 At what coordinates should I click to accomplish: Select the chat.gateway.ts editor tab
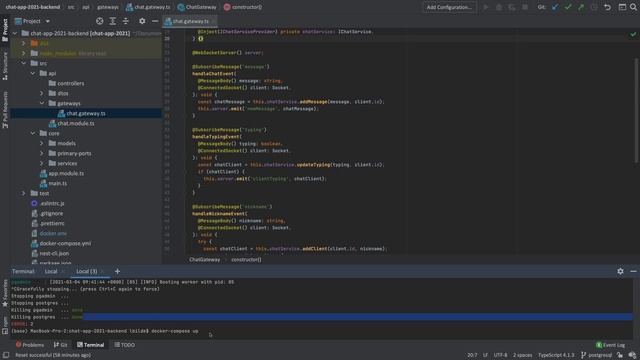[x=190, y=21]
